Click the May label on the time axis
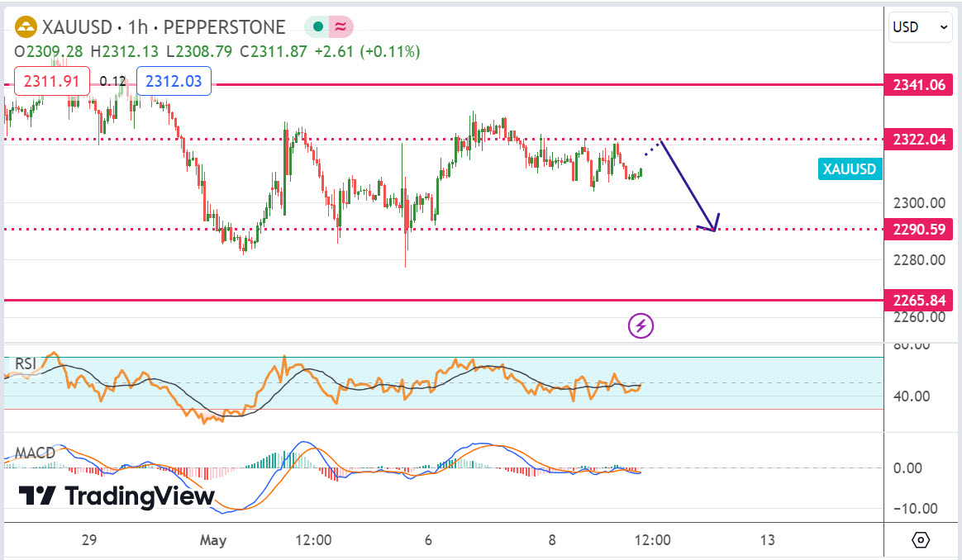The width and height of the screenshot is (962, 560). click(213, 540)
